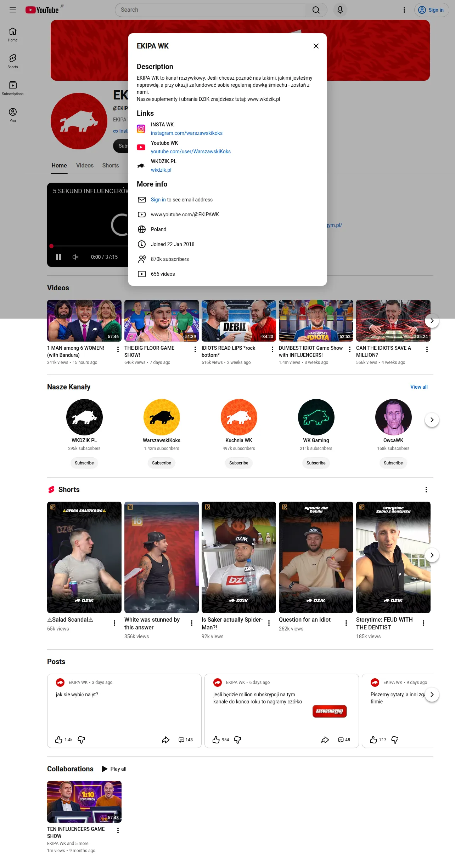
Task: Show more channels in Nasze Kanały carousel
Action: [432, 420]
